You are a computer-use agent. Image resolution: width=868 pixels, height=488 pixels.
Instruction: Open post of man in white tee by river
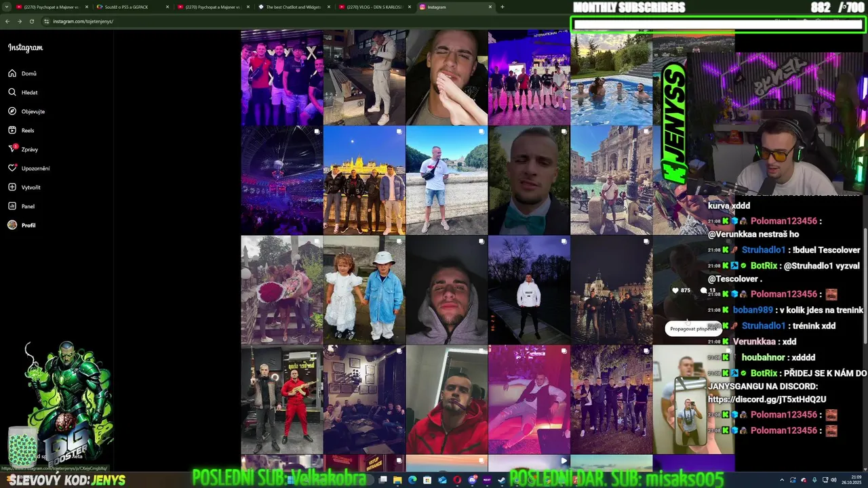[x=447, y=180]
